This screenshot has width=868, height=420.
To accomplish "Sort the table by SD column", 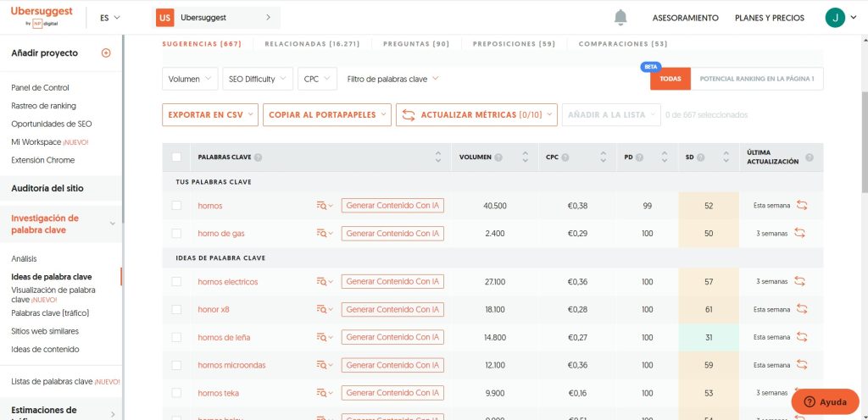I will [x=726, y=157].
